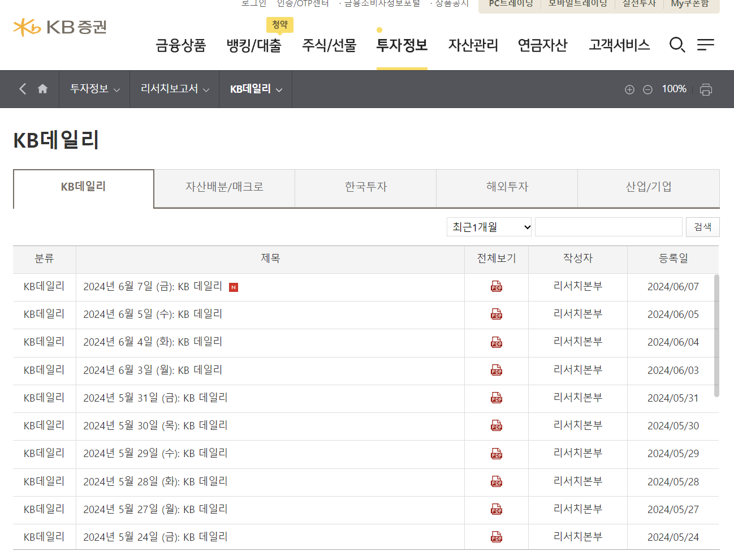Switch to the 해외투자 tab
The image size is (734, 560).
click(x=507, y=188)
